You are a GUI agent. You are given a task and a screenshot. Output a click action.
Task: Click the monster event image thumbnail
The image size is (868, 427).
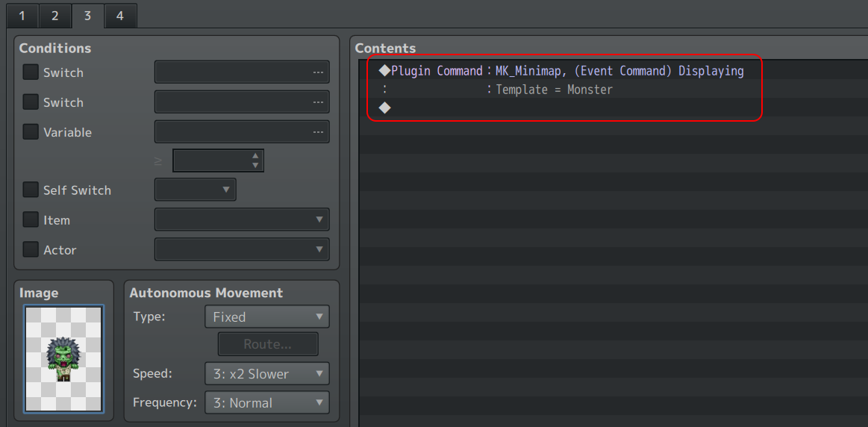click(x=63, y=359)
